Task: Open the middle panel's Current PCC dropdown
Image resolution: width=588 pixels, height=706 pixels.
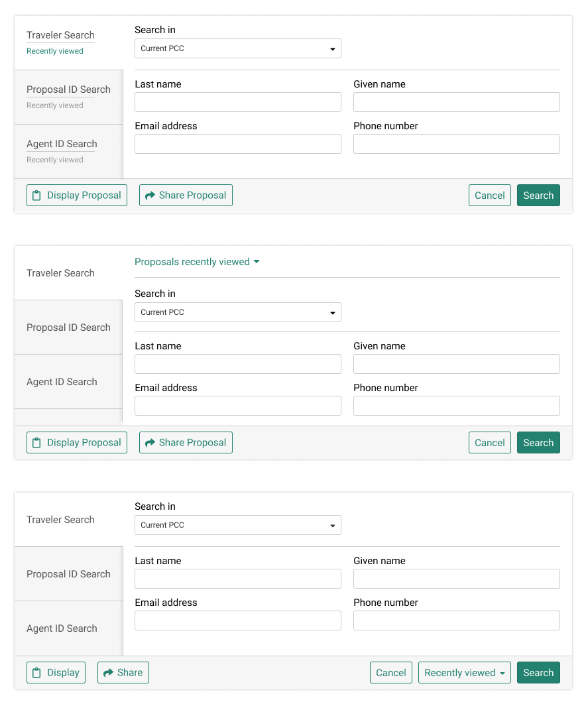Action: click(x=238, y=312)
